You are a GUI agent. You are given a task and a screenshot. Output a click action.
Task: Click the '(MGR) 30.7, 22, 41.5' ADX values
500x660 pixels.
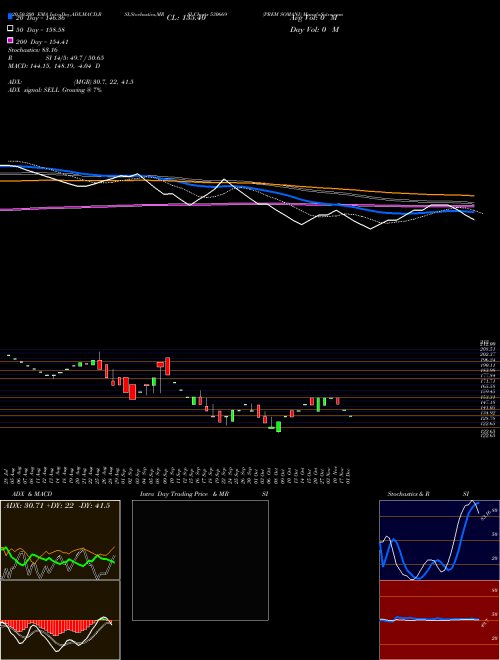[104, 82]
